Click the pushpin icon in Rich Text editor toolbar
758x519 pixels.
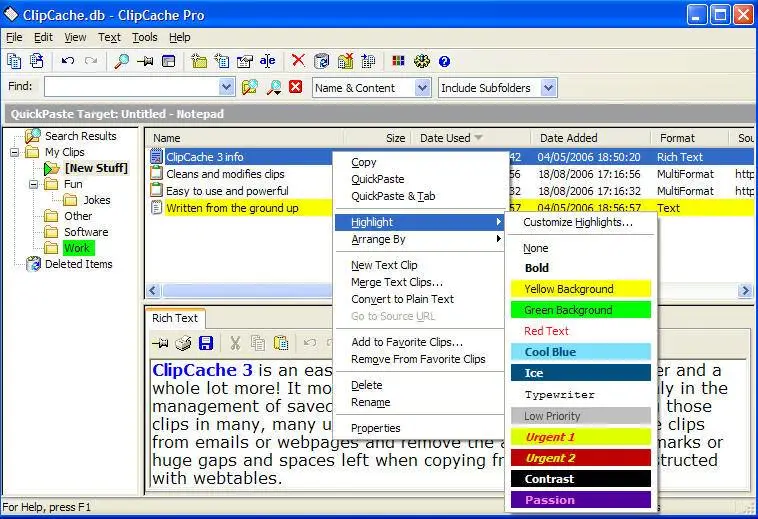[160, 343]
